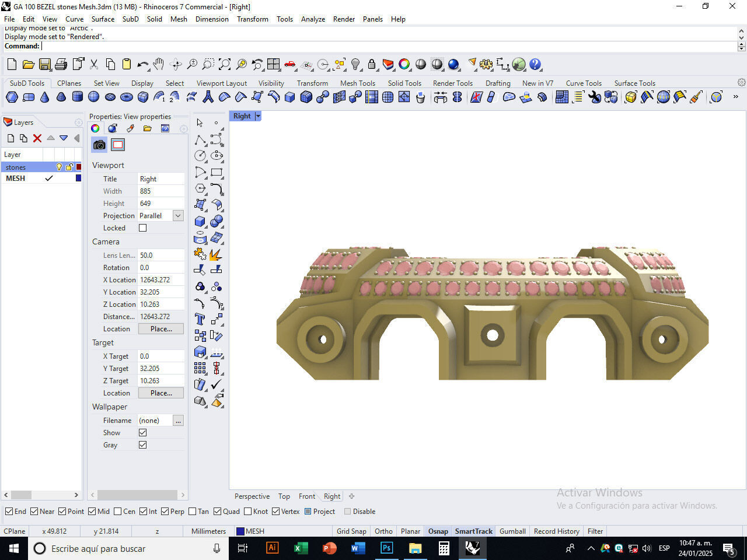747x560 pixels.
Task: Switch to the Perspective viewport tab
Action: (x=252, y=496)
